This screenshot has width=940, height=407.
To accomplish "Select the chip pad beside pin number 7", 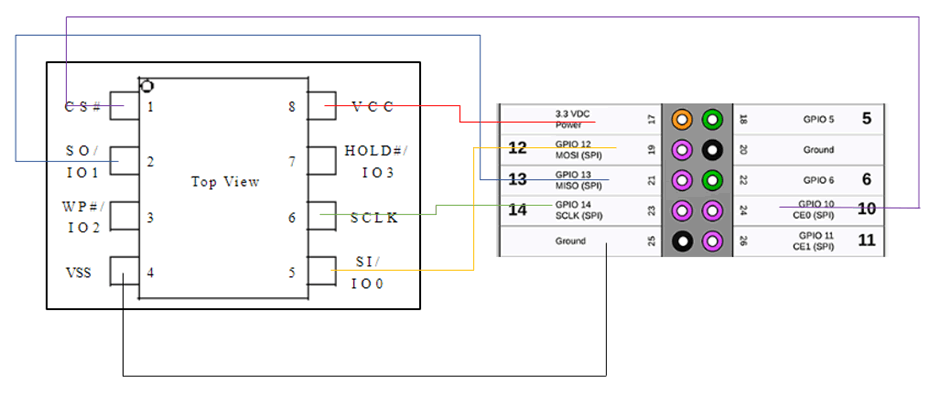I will click(322, 161).
